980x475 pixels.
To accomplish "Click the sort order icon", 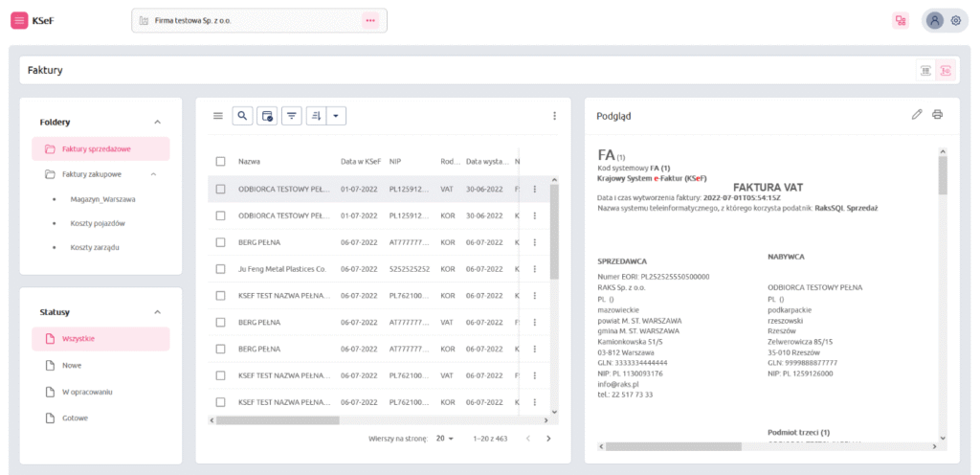I will click(x=316, y=116).
